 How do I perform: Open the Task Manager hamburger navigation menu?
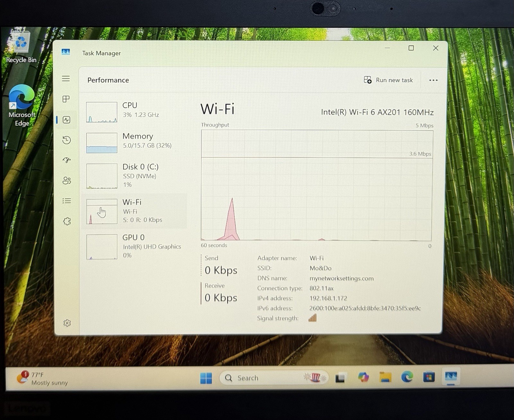click(x=66, y=79)
